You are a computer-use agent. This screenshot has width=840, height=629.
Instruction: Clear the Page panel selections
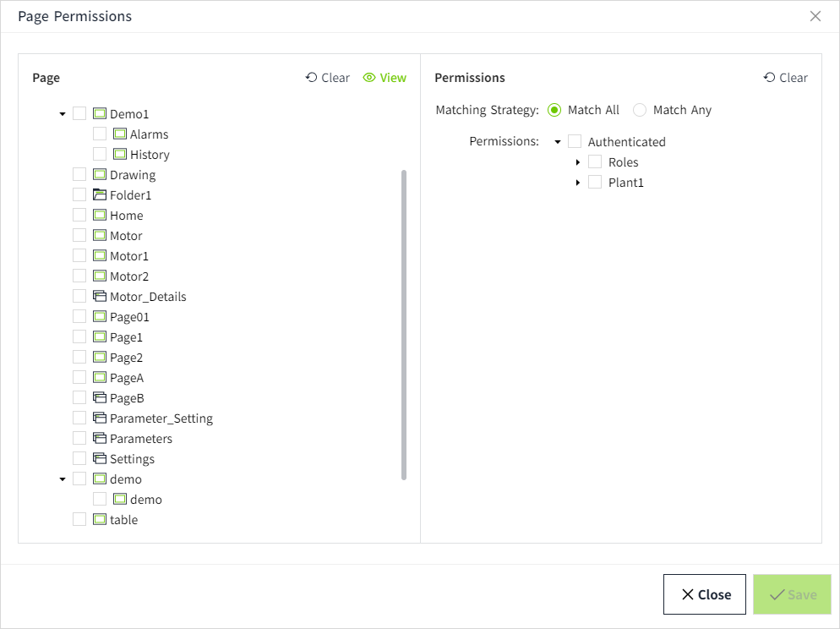pos(327,78)
